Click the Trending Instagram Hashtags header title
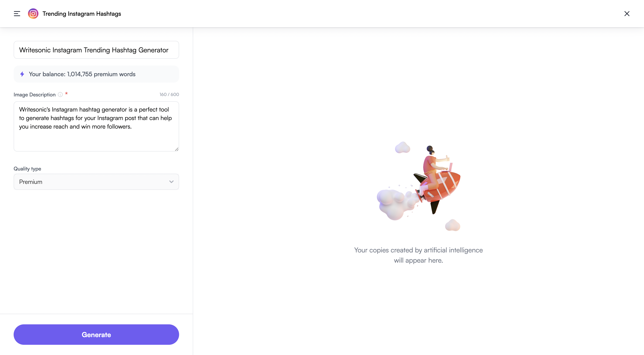This screenshot has height=355, width=644. tap(82, 14)
